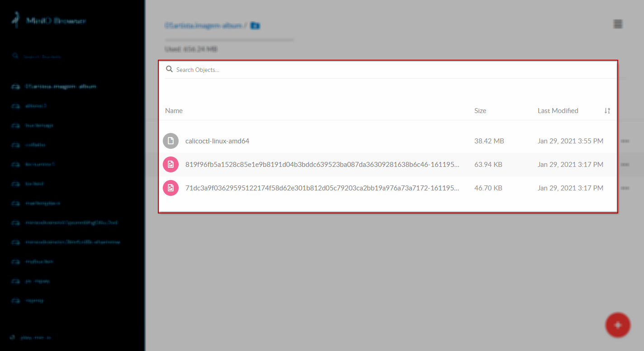Select the gray file icon of calicoctl-linux-amd64

(171, 141)
